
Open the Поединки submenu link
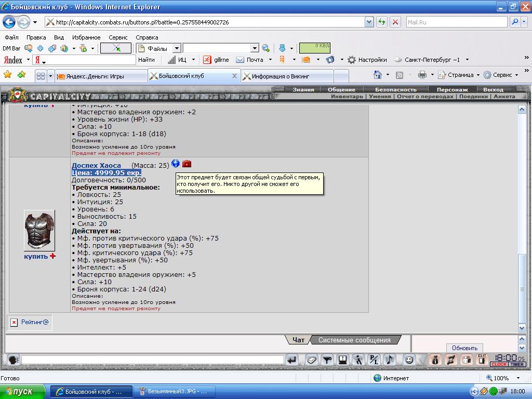(x=474, y=96)
